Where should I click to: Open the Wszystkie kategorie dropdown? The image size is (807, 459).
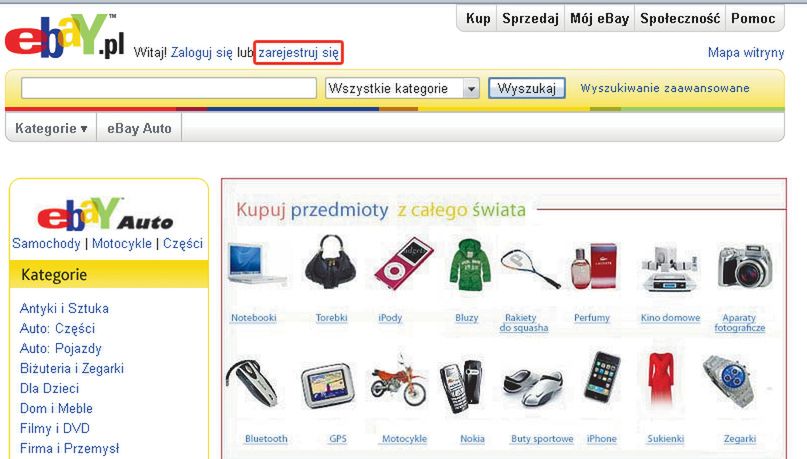coord(402,89)
